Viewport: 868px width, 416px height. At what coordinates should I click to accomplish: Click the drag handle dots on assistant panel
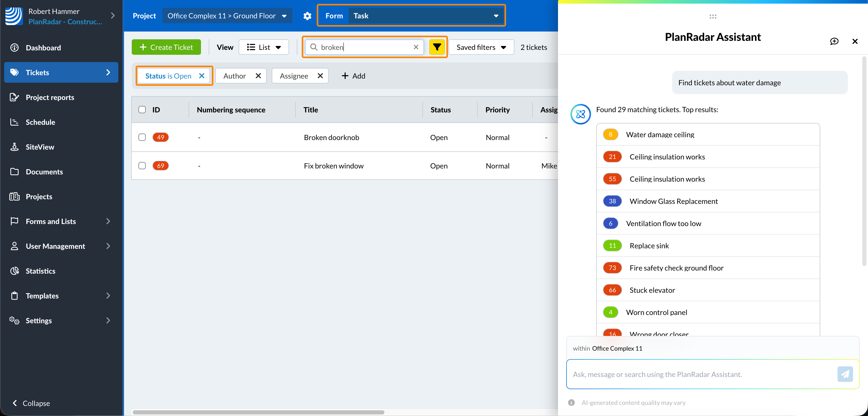point(713,16)
